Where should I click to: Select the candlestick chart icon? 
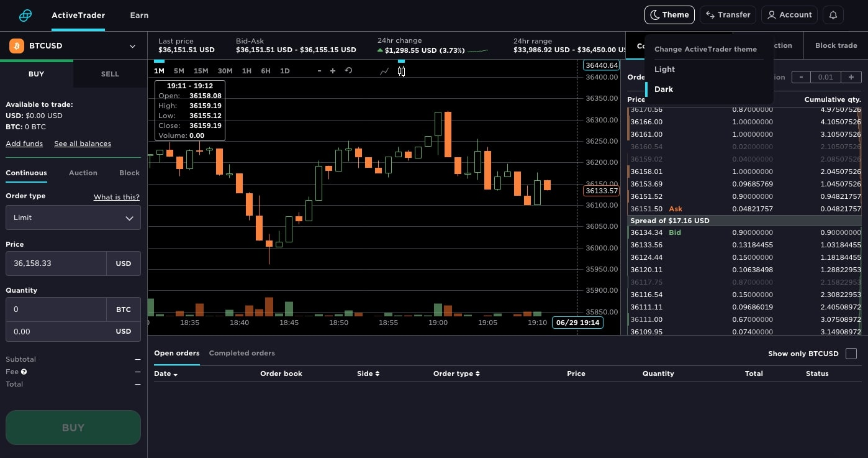click(x=401, y=71)
